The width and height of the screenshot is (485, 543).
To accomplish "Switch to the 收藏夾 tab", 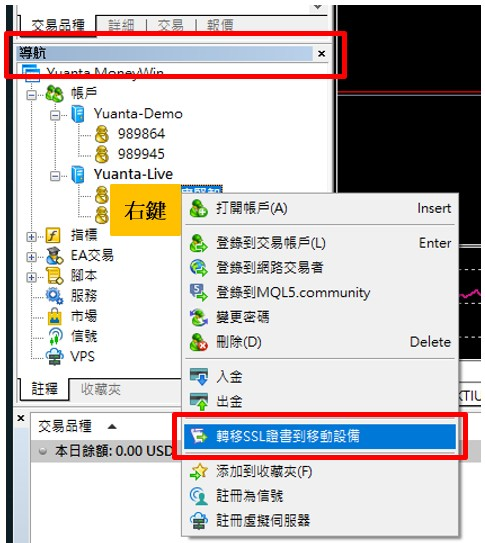I will click(101, 390).
